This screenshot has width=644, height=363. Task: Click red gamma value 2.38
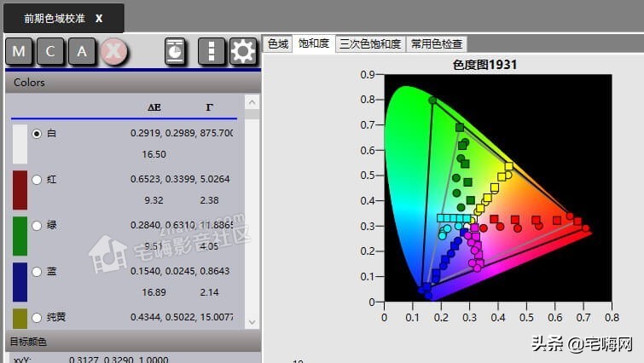pyautogui.click(x=209, y=200)
